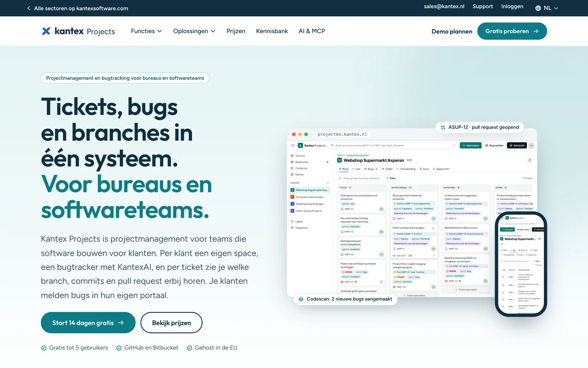588x368 pixels.
Task: Click checkmark beside Gratis tot 5 gebruikers
Action: (x=44, y=348)
